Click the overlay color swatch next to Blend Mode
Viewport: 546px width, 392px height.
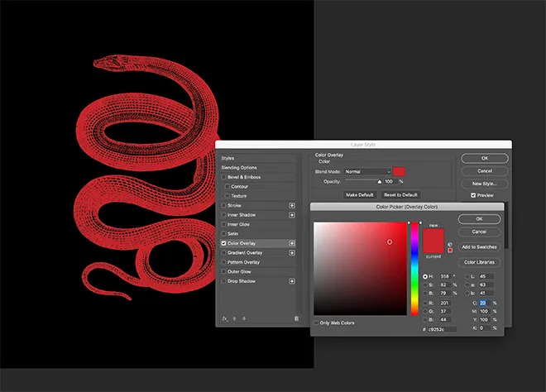click(x=399, y=172)
